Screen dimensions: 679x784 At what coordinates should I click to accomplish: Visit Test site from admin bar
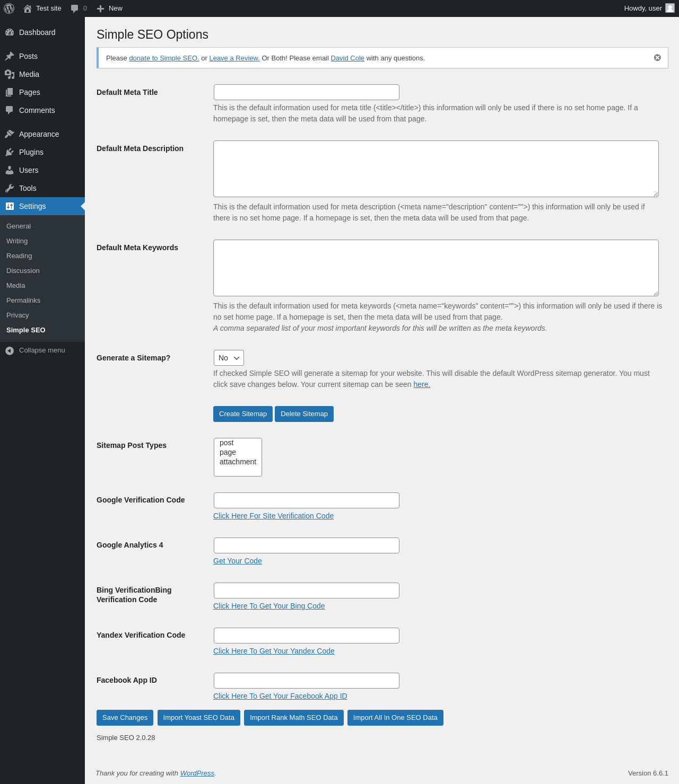pyautogui.click(x=42, y=8)
